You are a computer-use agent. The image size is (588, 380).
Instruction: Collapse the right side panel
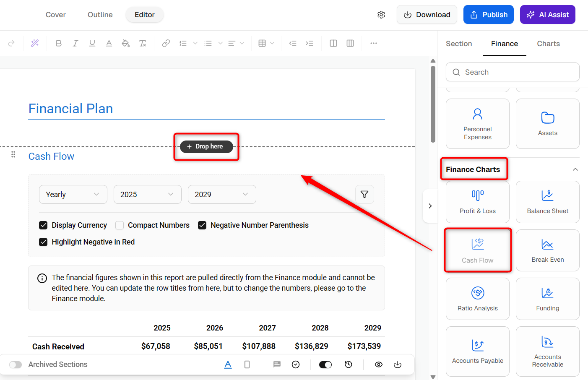(430, 206)
